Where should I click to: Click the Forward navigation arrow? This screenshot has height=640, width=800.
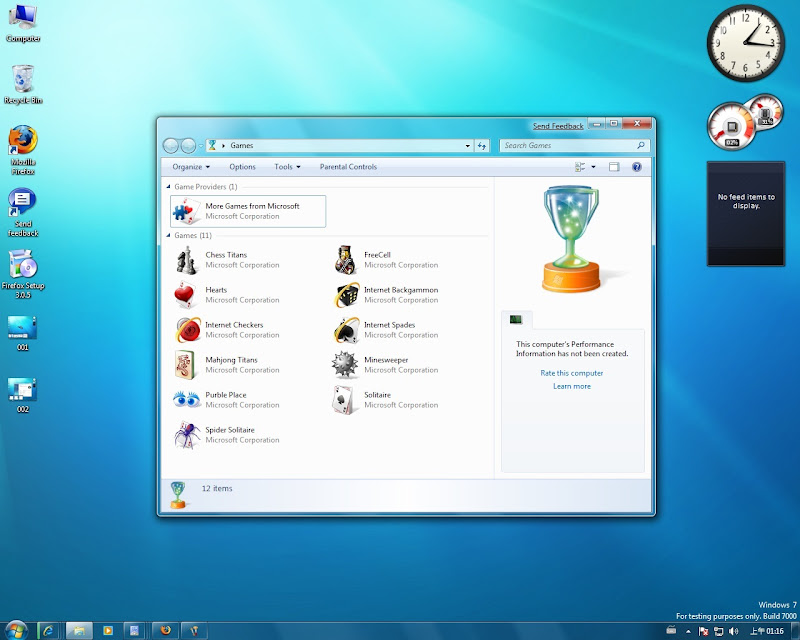click(188, 146)
